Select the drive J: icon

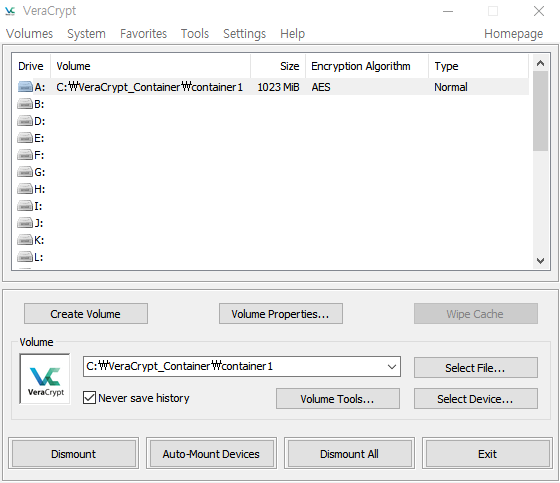25,223
